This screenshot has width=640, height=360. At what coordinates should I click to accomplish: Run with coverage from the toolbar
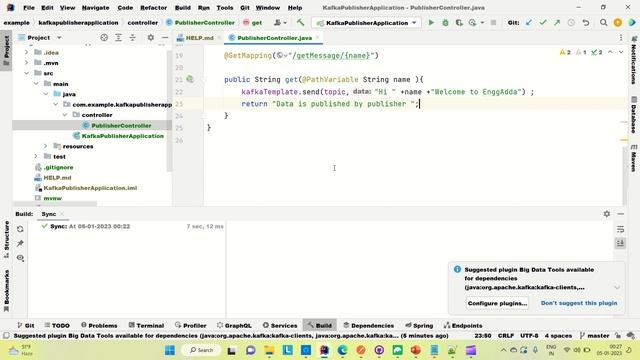(x=459, y=23)
